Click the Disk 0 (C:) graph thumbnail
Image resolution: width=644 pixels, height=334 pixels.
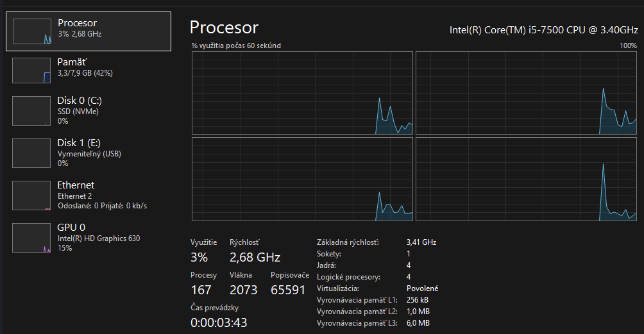[x=31, y=111]
